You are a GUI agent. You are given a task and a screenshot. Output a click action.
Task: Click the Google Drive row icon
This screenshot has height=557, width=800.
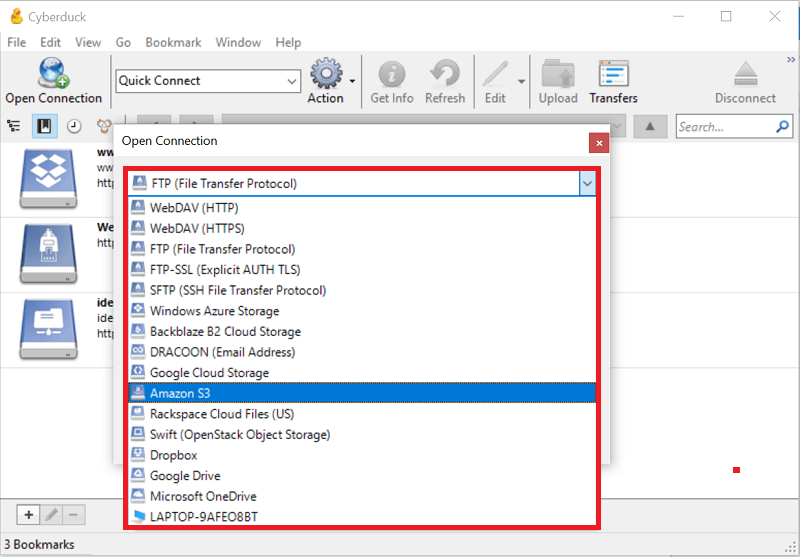coord(138,475)
